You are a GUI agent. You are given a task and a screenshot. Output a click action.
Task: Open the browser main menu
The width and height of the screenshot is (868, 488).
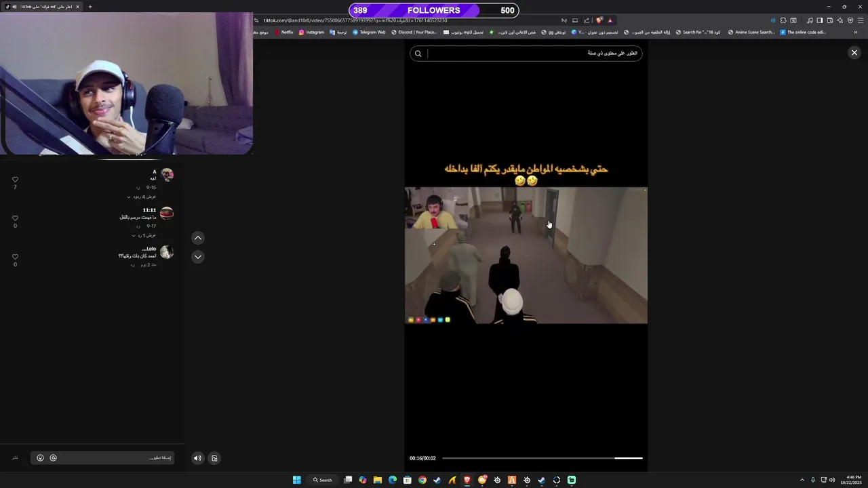click(861, 20)
